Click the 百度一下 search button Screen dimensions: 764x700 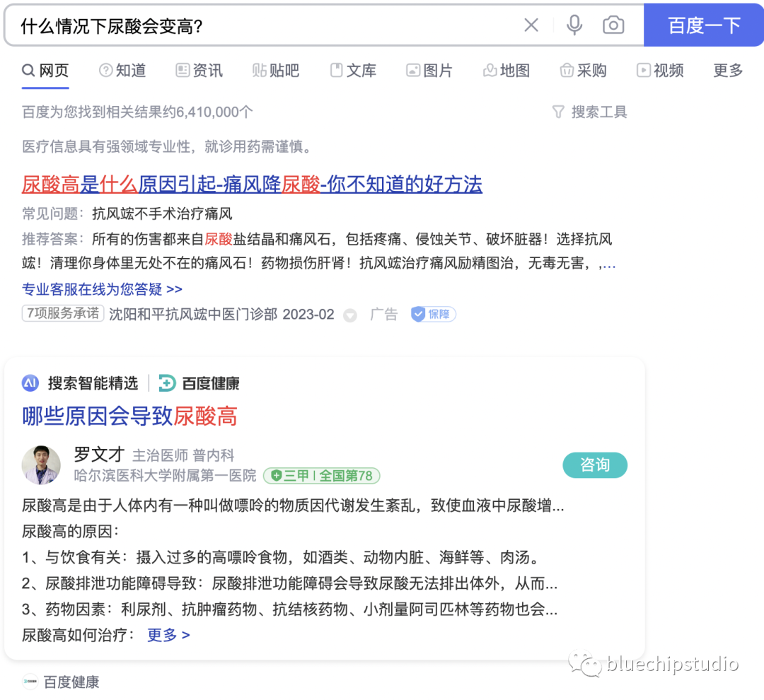(x=703, y=25)
